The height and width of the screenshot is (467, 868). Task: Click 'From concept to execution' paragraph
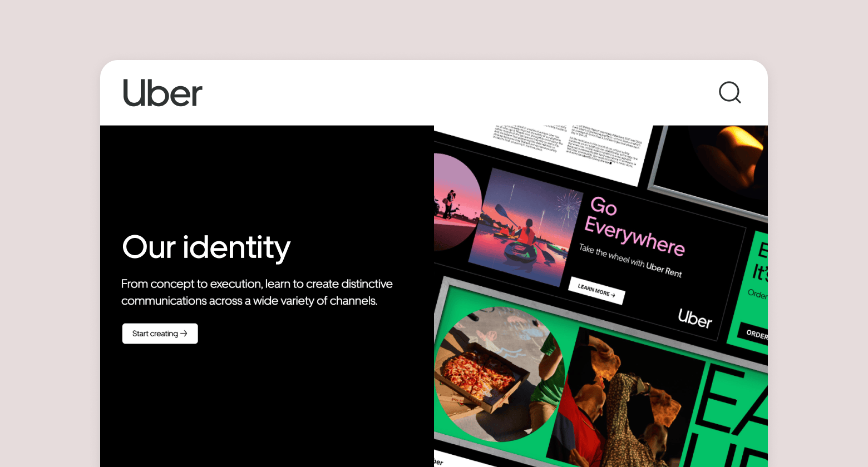click(x=257, y=292)
